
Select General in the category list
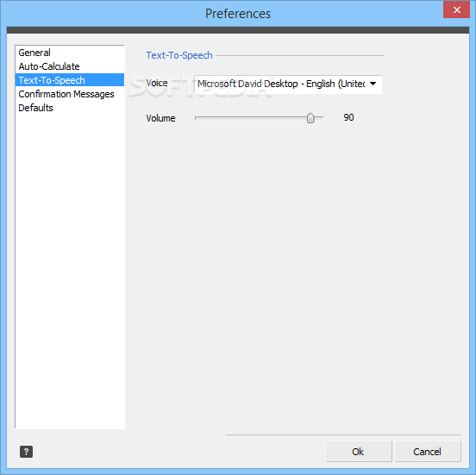(70, 53)
